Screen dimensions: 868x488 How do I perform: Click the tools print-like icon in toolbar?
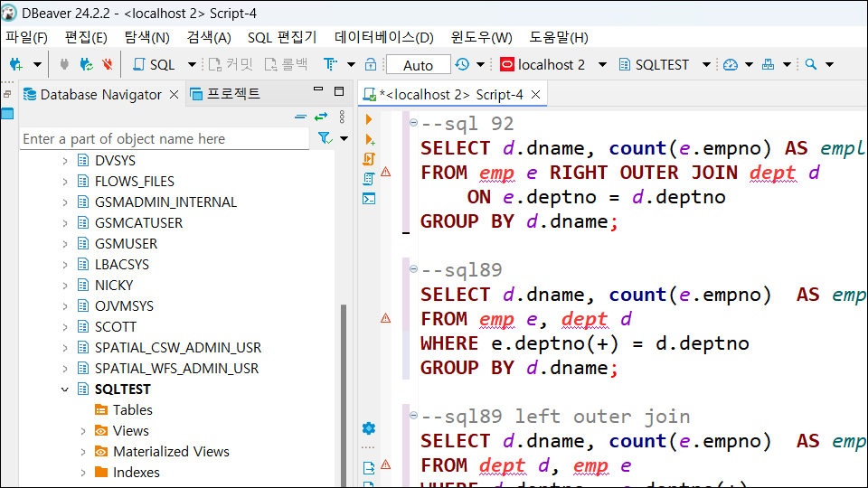(768, 65)
